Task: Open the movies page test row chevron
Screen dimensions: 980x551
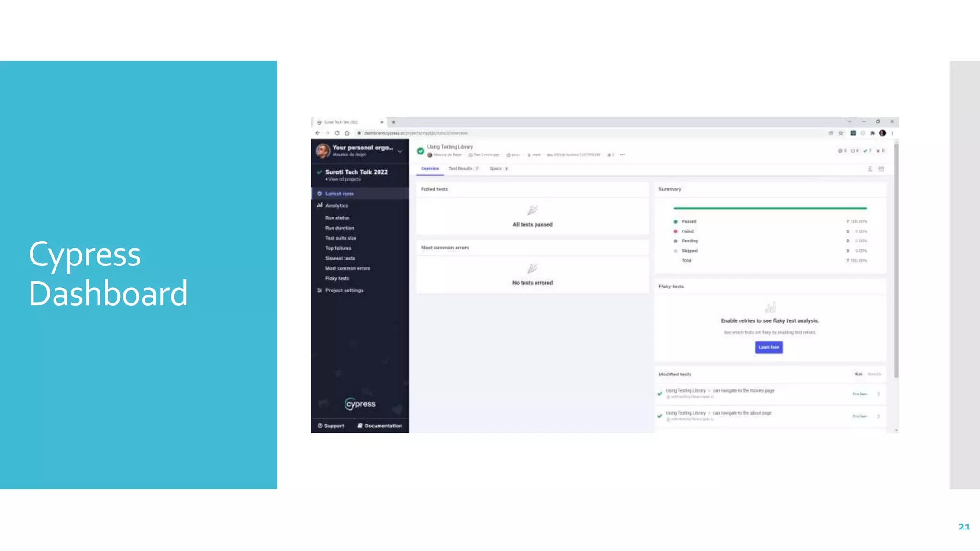Action: pos(879,394)
